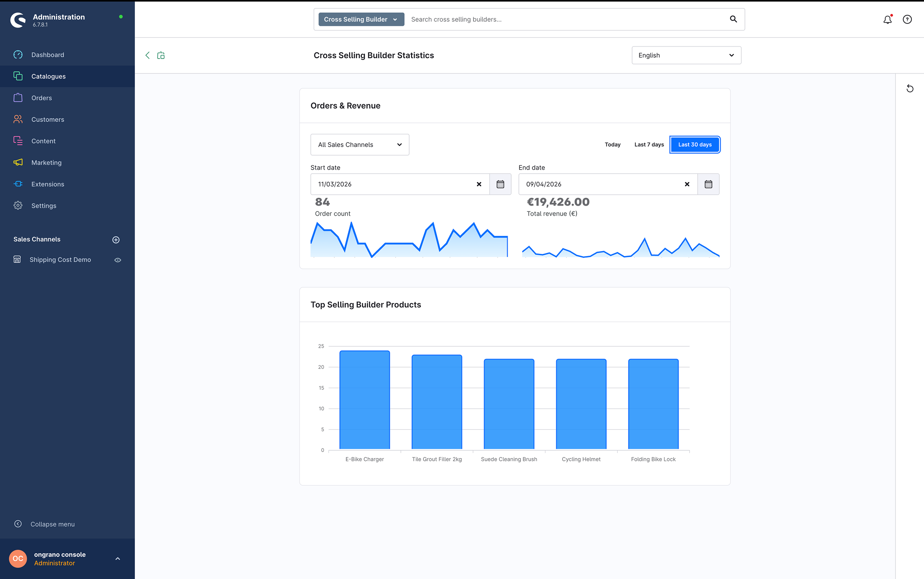924x579 pixels.
Task: Click the €19,426.00 revenue value
Action: point(558,202)
